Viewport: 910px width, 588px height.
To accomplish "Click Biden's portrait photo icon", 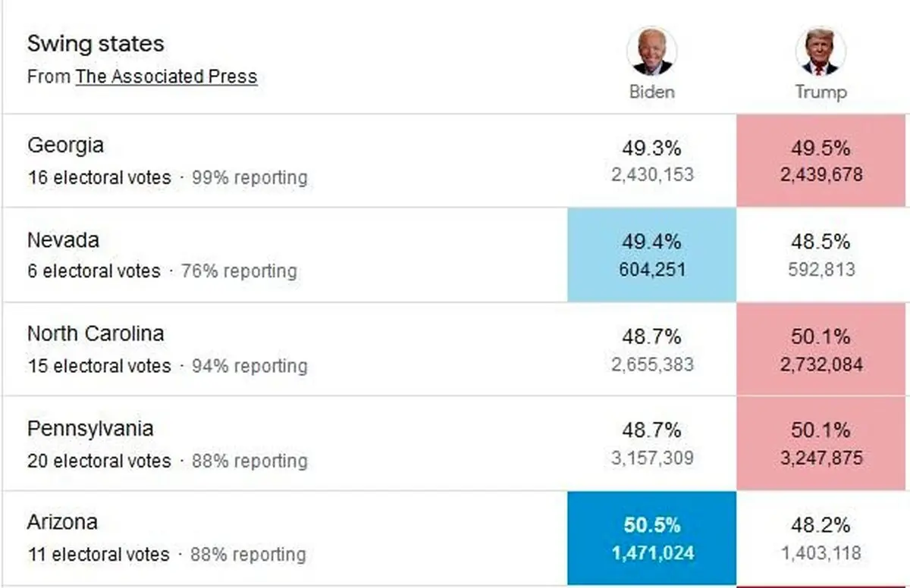I will (651, 52).
